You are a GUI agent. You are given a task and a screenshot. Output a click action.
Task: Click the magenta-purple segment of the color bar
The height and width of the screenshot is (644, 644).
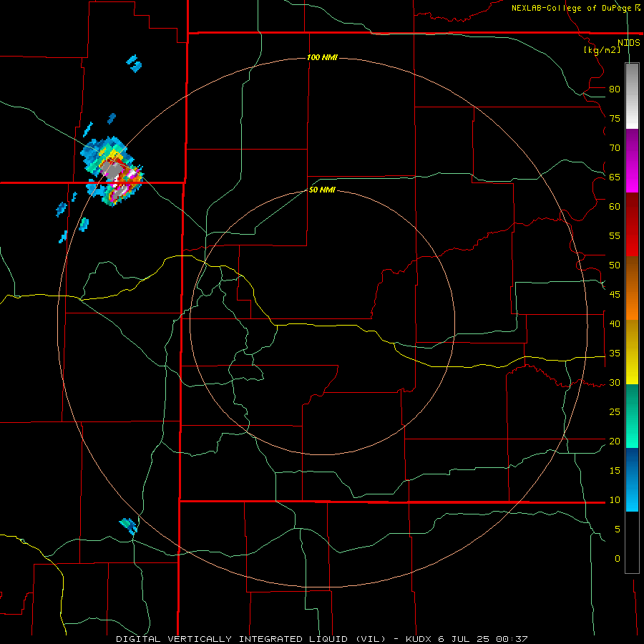point(632,160)
